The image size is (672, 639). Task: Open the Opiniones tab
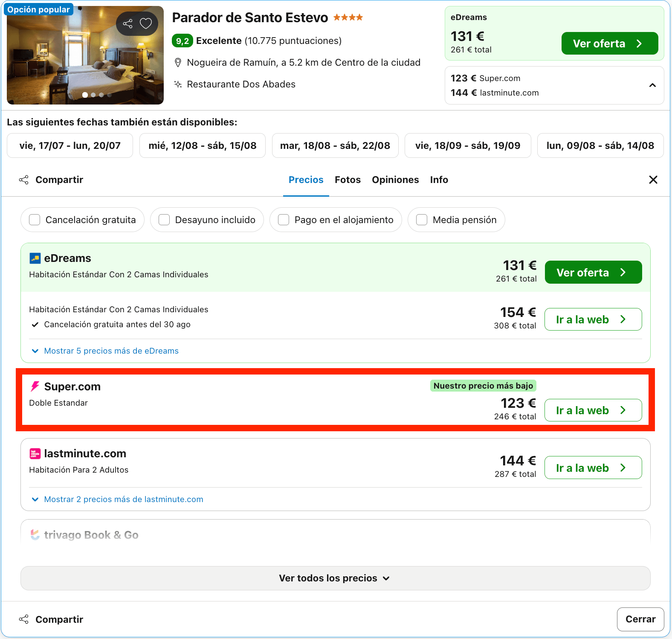coord(395,180)
